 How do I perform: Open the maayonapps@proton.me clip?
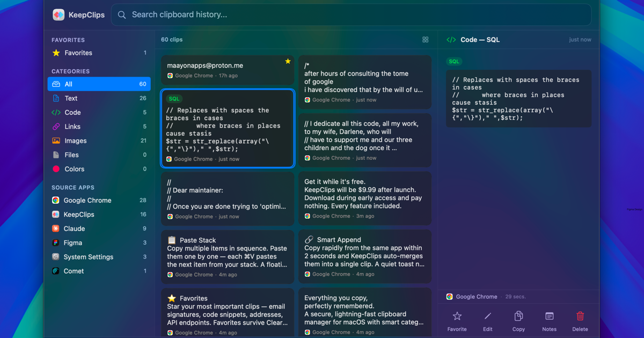click(228, 70)
